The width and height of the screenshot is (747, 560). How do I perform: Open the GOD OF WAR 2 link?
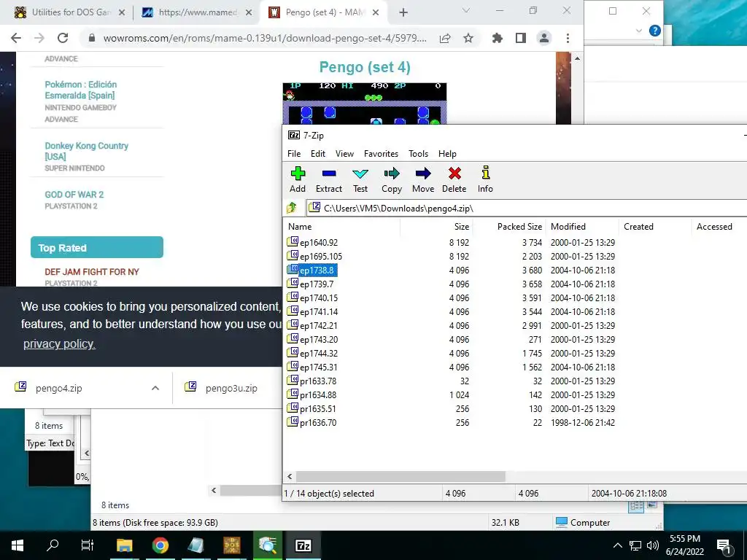click(74, 194)
